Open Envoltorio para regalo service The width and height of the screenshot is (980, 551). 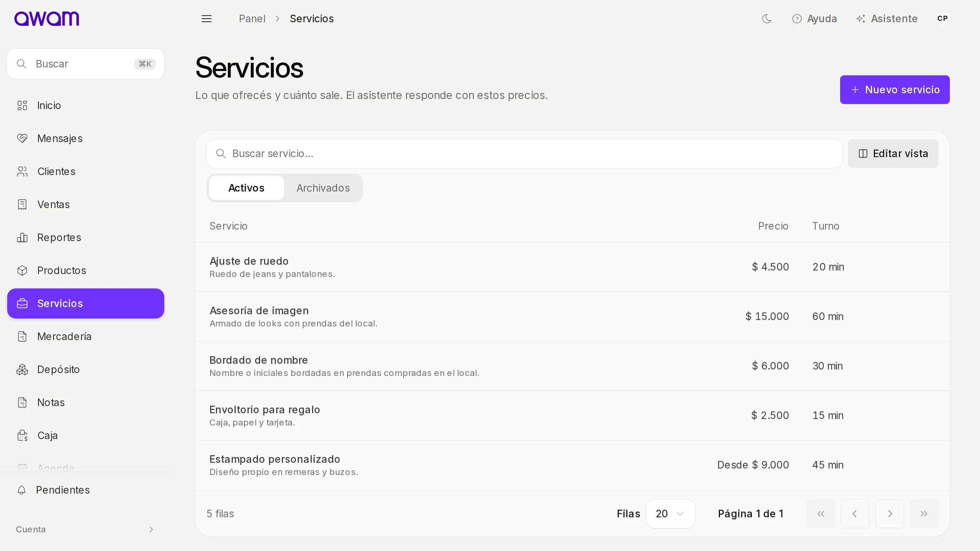(x=572, y=415)
